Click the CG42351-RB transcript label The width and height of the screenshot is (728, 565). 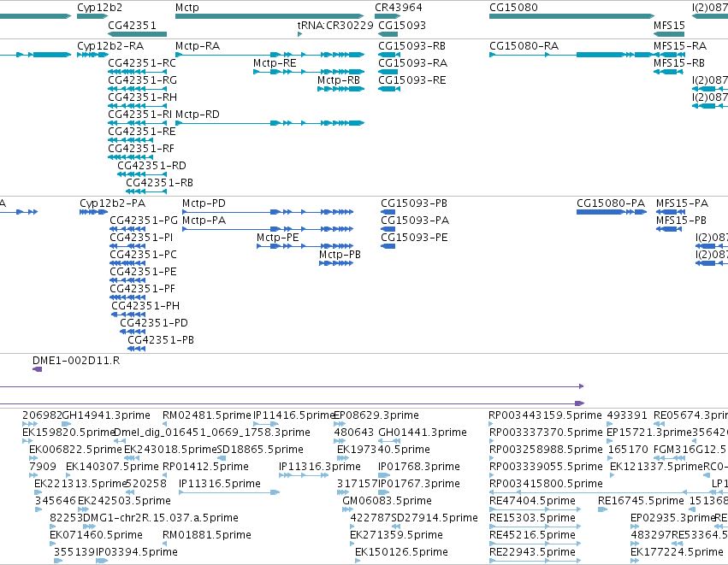(x=159, y=183)
